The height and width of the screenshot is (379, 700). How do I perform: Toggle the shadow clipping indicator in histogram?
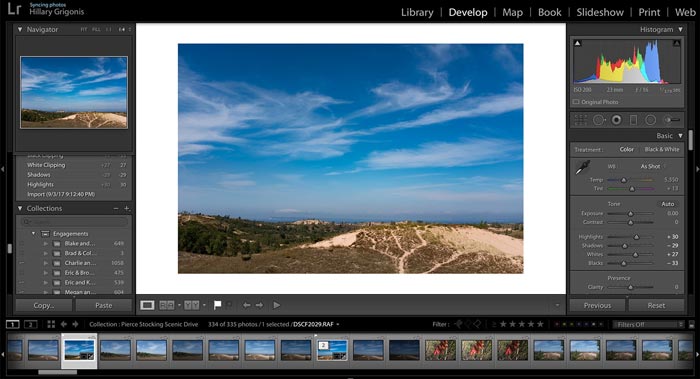point(577,43)
